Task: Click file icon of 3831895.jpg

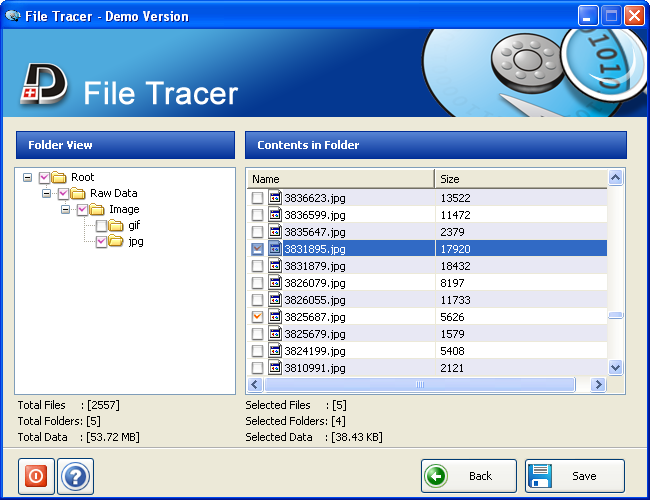Action: 275,249
